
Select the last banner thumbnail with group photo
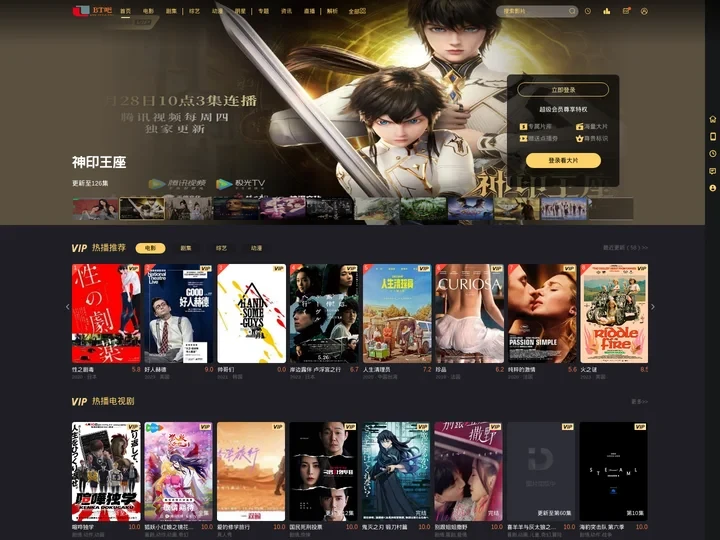coord(564,209)
